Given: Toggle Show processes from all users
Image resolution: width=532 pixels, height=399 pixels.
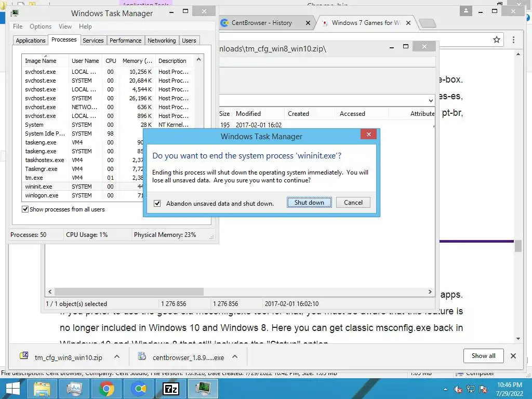Looking at the screenshot, I should pyautogui.click(x=25, y=209).
